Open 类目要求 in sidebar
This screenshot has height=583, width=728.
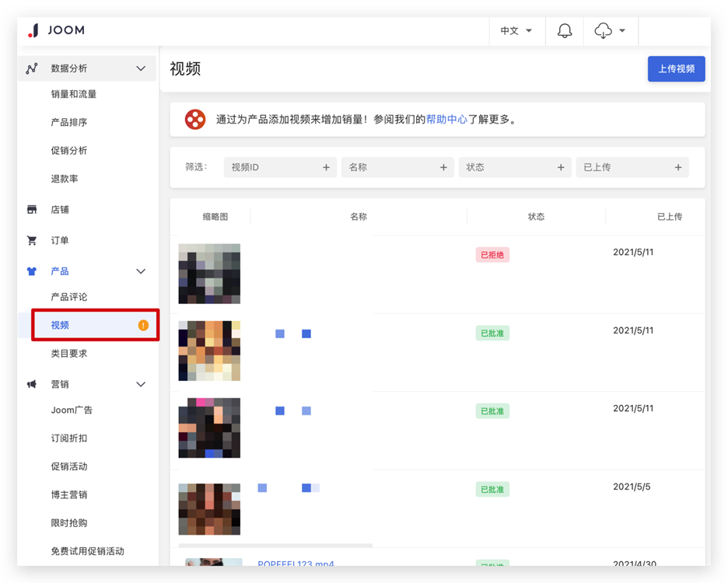[x=69, y=353]
